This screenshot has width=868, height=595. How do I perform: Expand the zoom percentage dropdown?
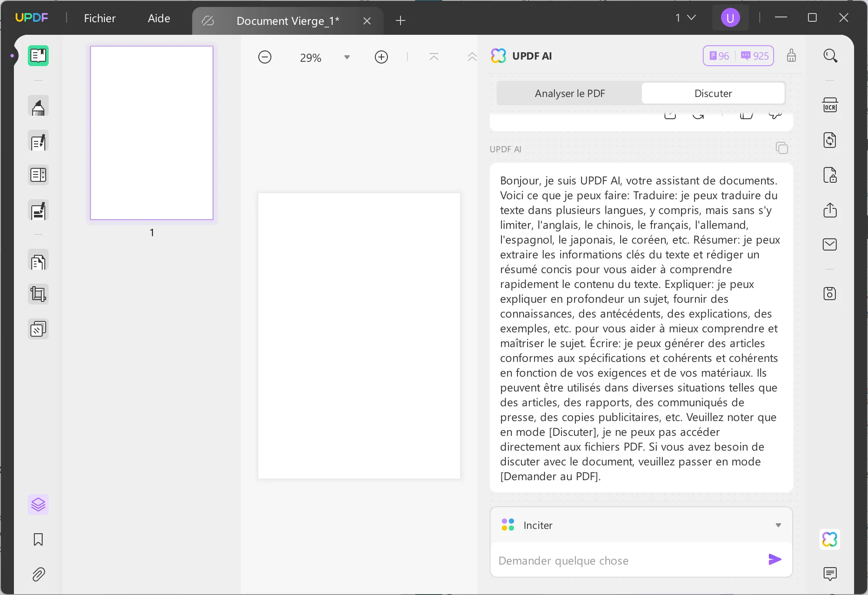click(347, 57)
